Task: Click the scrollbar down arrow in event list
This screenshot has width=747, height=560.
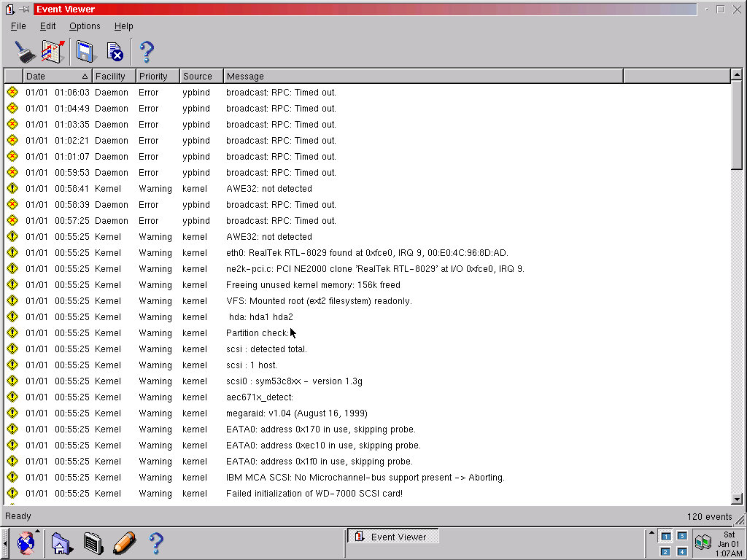Action: coord(737,499)
